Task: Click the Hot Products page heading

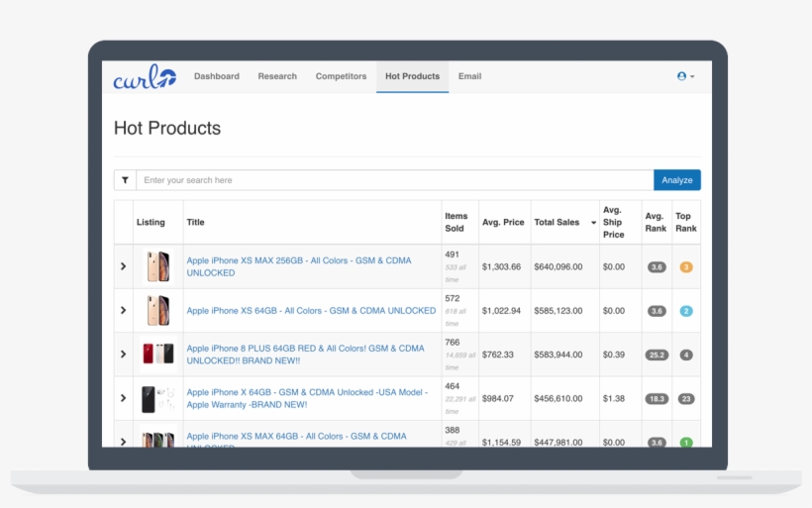Action: tap(167, 128)
